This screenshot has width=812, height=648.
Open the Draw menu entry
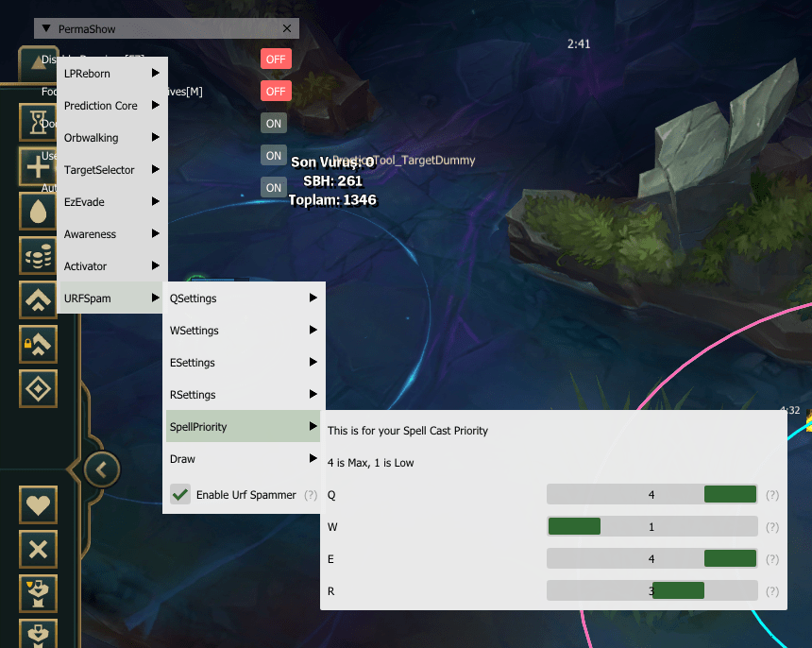[243, 458]
